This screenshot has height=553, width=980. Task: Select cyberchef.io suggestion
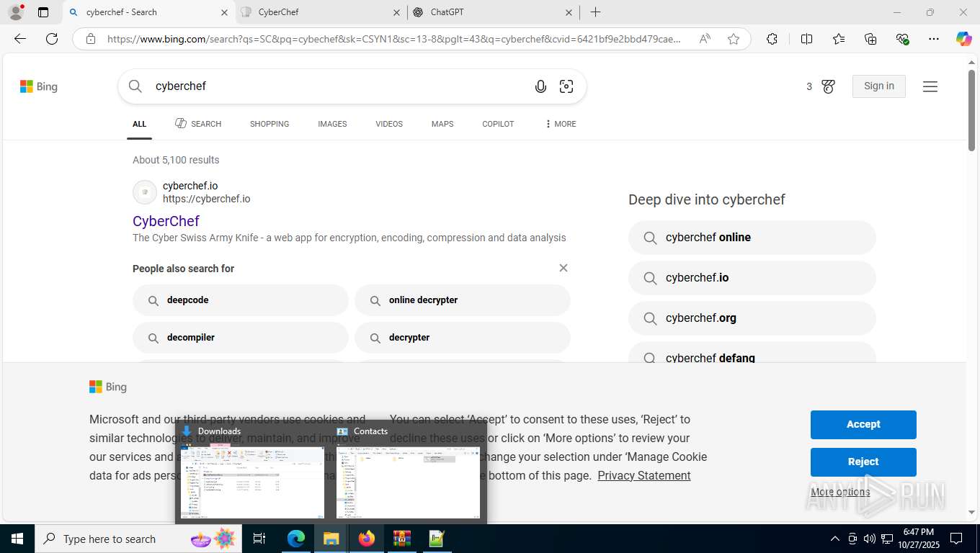[752, 278]
